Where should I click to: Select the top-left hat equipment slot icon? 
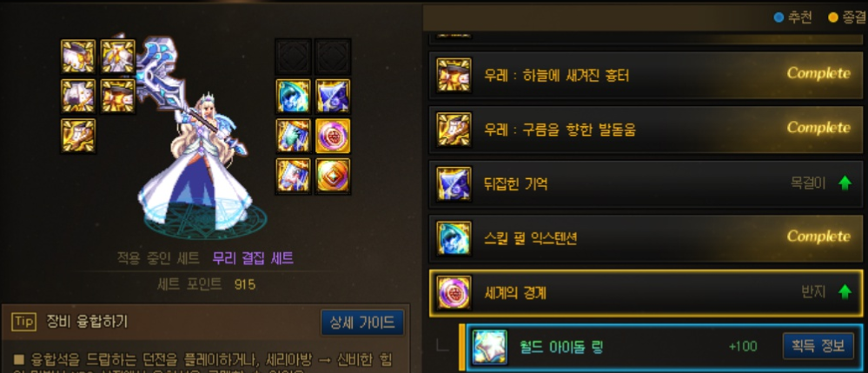pos(78,56)
